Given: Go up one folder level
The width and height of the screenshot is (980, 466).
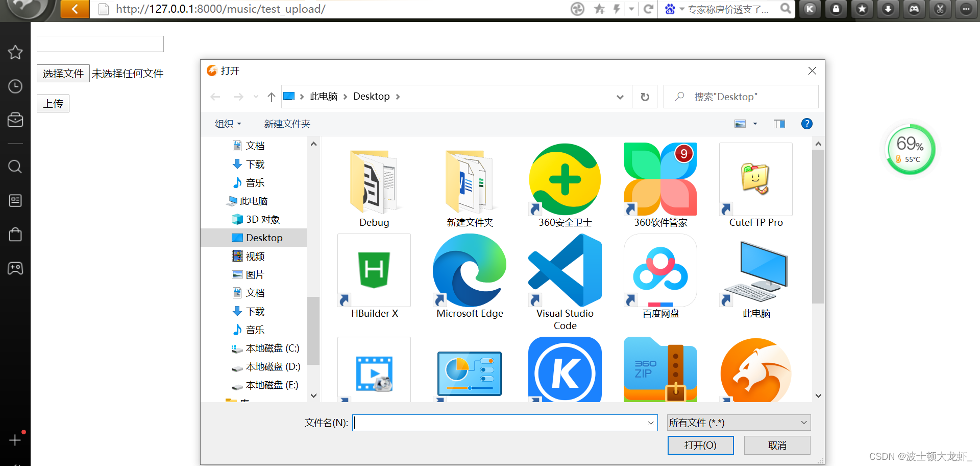Looking at the screenshot, I should click(272, 97).
